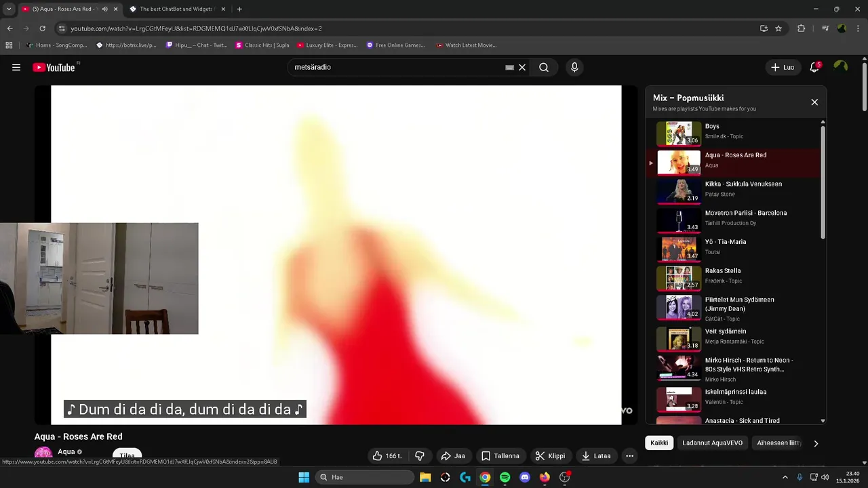The image size is (868, 488).
Task: Click the youtube.com address bar
Action: pos(407,28)
